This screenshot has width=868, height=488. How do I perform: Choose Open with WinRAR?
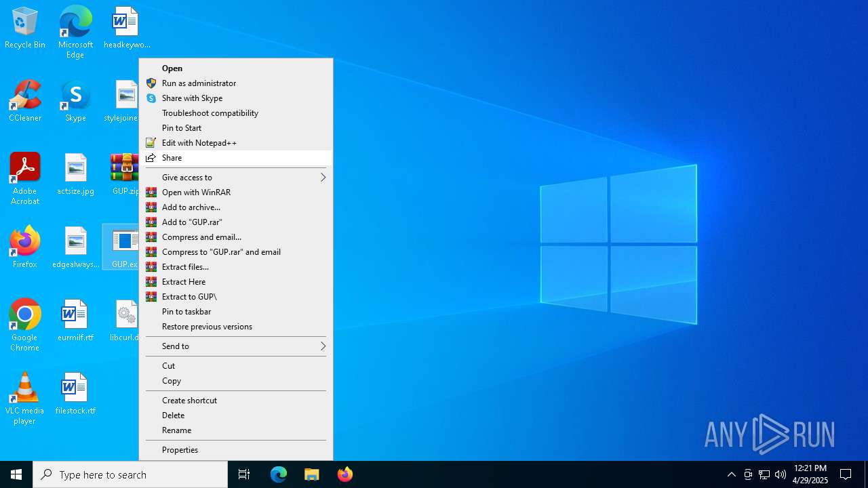point(235,192)
